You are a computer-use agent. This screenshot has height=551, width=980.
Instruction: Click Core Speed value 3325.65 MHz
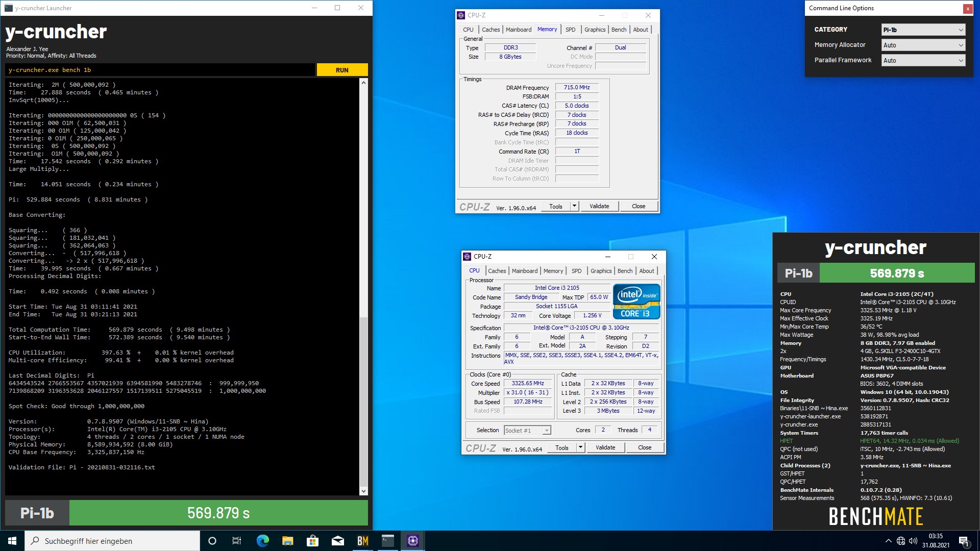(528, 383)
